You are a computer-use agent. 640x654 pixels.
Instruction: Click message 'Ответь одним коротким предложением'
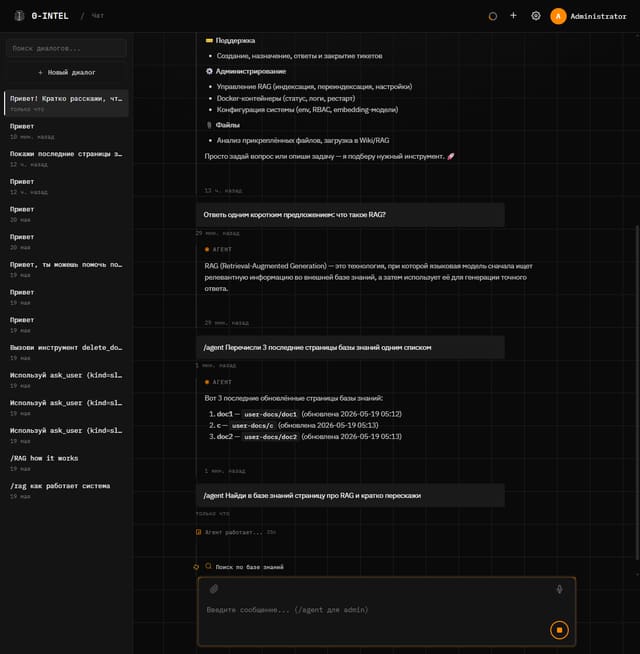pyautogui.click(x=350, y=215)
